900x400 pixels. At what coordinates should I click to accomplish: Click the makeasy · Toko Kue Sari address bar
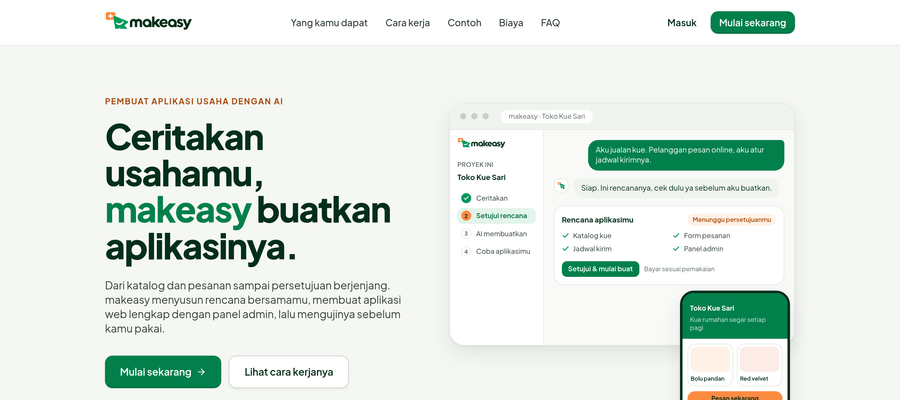click(x=546, y=116)
